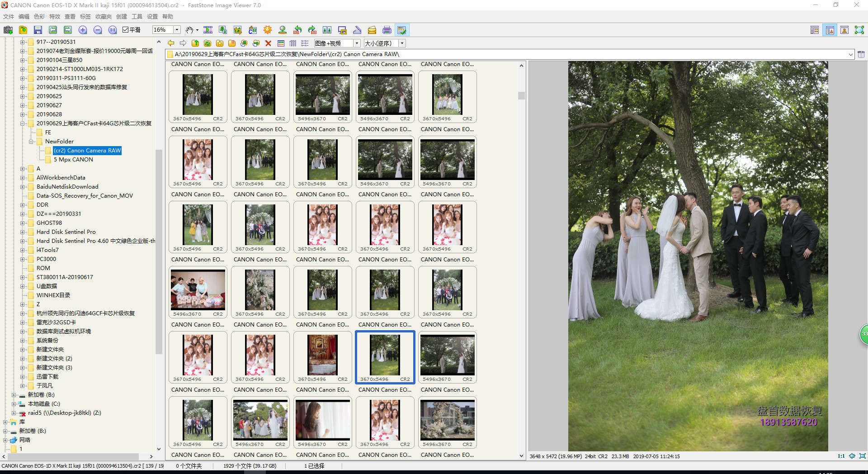This screenshot has width=868, height=474.
Task: Open the 特效 menu
Action: tap(55, 17)
